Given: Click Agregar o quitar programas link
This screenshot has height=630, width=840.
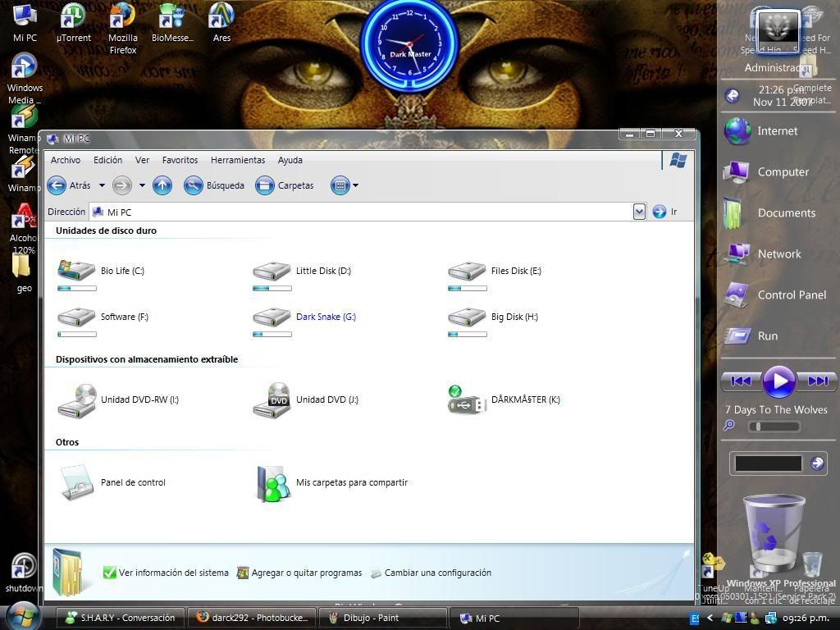Looking at the screenshot, I should pyautogui.click(x=299, y=573).
